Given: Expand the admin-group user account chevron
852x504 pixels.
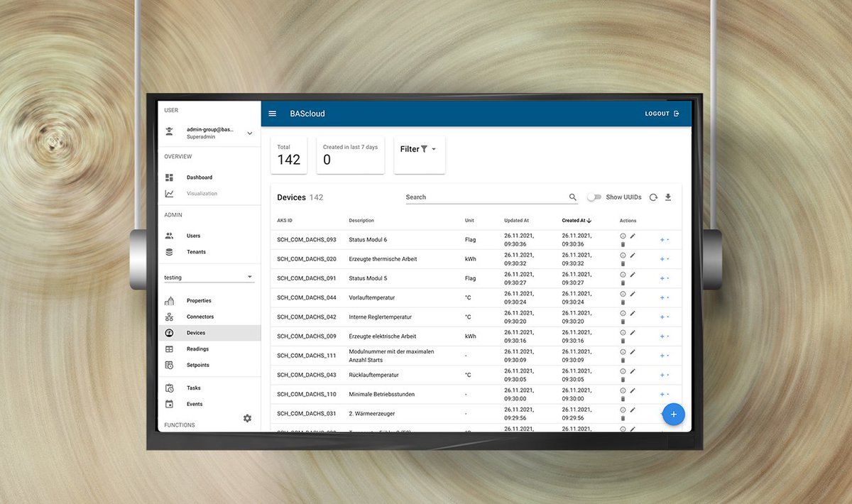Looking at the screenshot, I should [249, 133].
